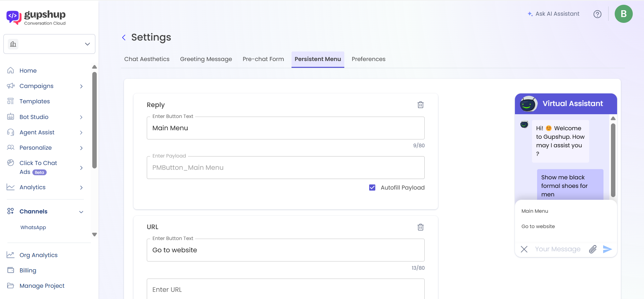
Task: Click the Reply button text field Main Menu
Action: point(285,128)
